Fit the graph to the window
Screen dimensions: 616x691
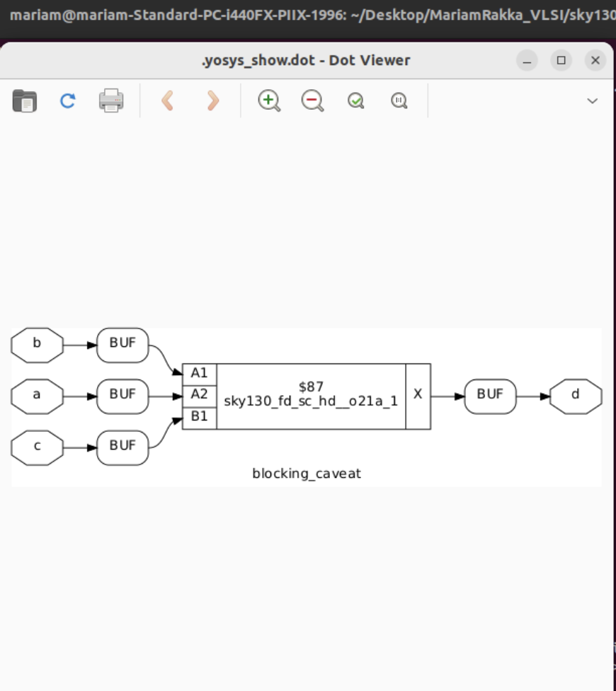[355, 100]
